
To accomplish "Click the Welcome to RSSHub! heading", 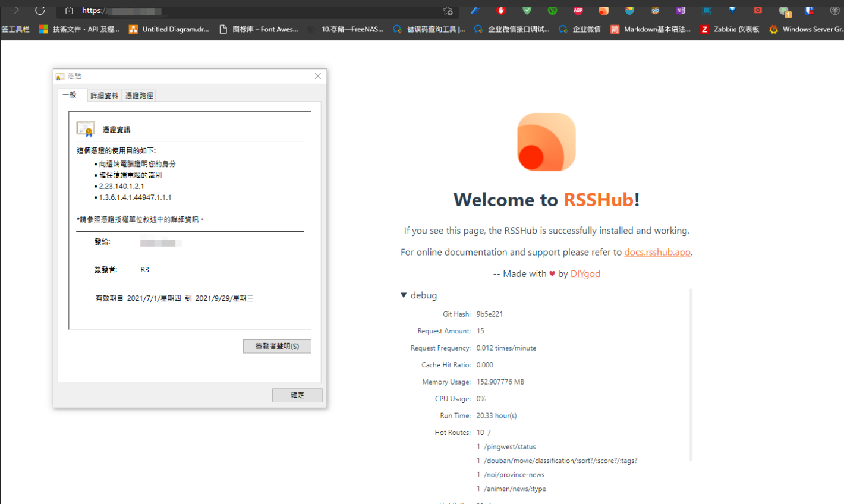I will point(546,200).
